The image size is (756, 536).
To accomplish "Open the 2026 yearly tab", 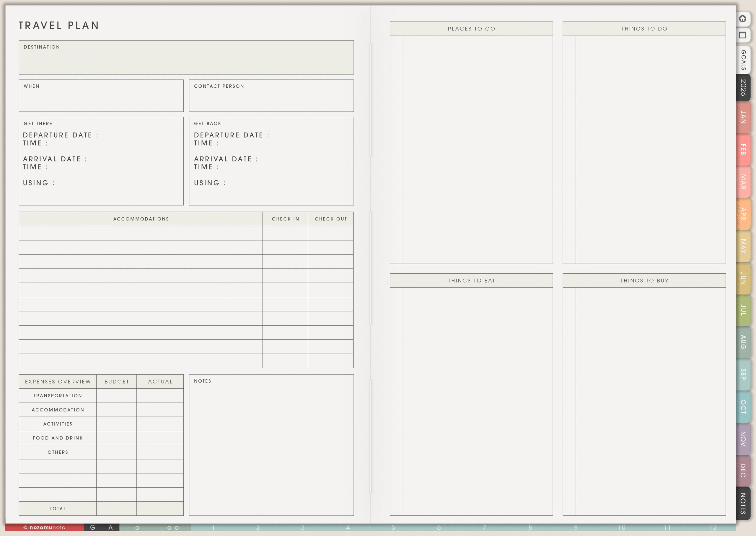I will pos(744,87).
